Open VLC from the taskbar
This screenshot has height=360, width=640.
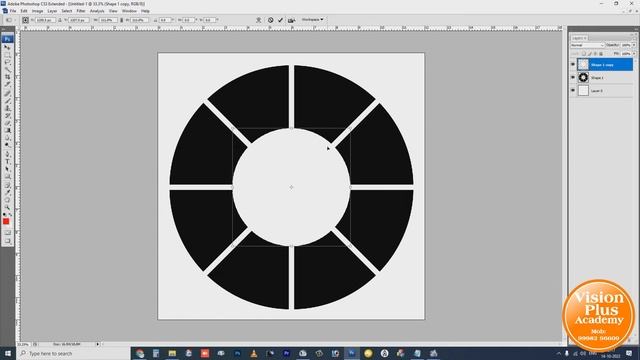click(253, 353)
